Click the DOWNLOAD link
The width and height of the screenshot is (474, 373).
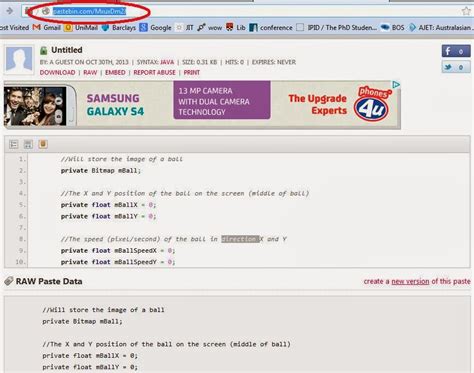(x=57, y=72)
